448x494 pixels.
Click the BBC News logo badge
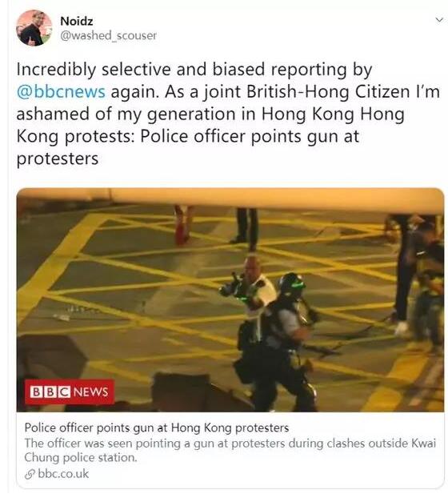point(70,392)
